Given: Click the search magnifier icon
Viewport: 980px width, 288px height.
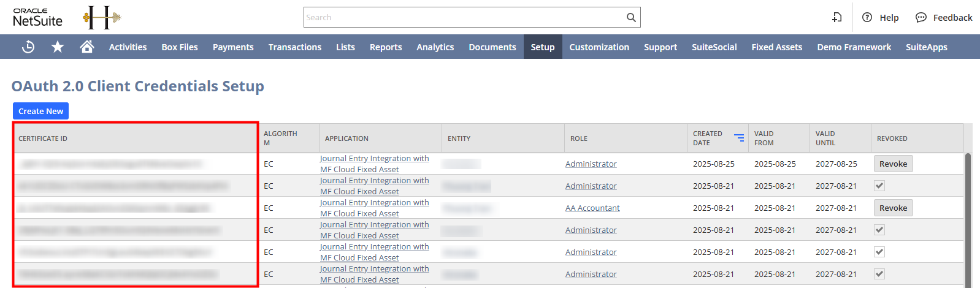Looking at the screenshot, I should [x=631, y=17].
